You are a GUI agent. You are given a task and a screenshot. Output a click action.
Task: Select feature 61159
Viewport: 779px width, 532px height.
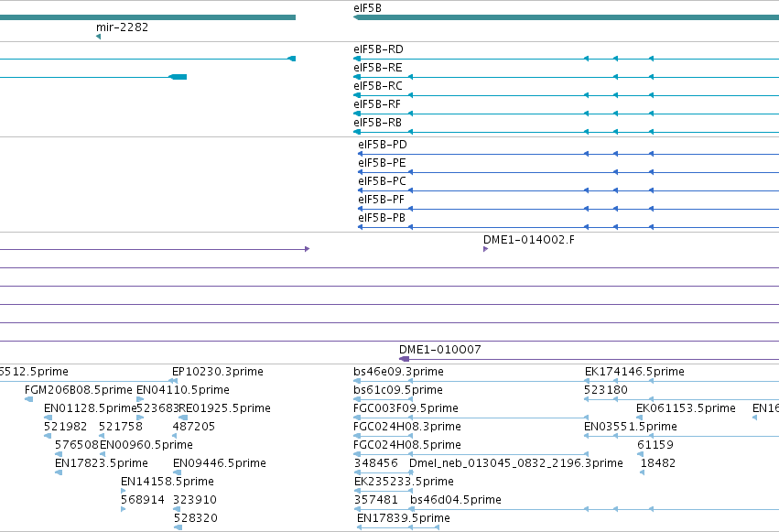pos(655,445)
